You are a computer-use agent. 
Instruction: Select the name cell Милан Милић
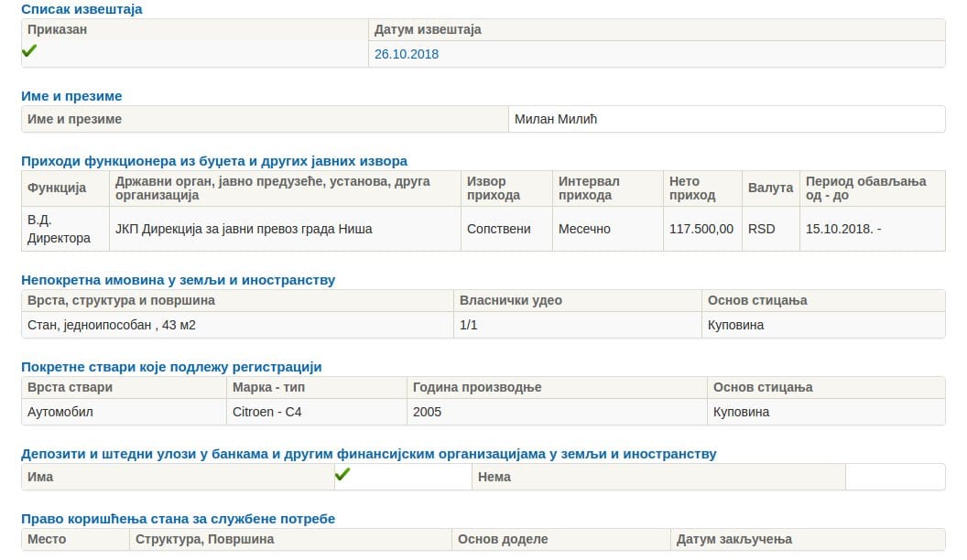click(555, 119)
